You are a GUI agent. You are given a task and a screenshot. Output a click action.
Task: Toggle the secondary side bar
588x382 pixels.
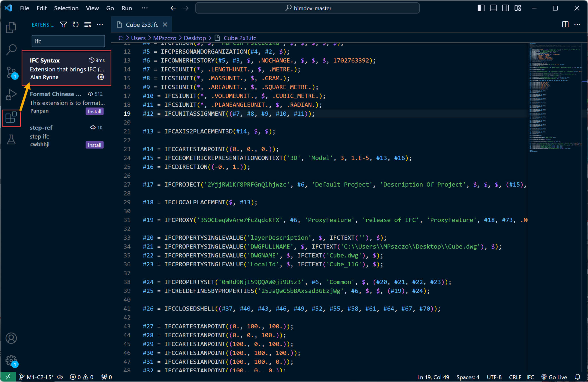(505, 8)
